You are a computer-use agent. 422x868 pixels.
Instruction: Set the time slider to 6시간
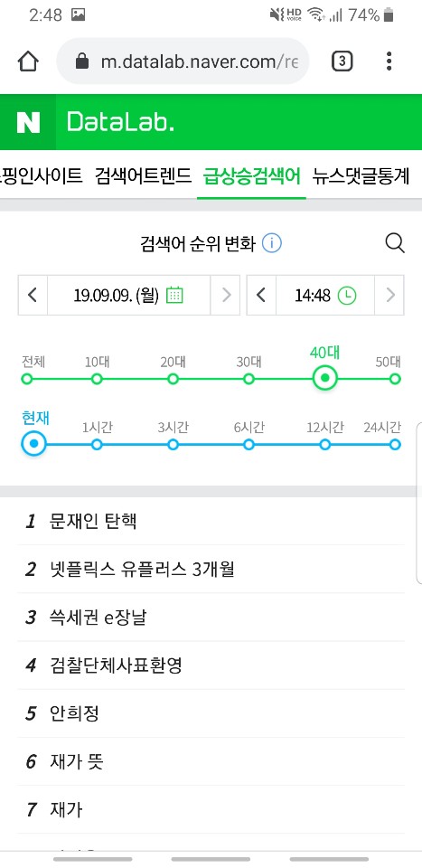pos(249,444)
